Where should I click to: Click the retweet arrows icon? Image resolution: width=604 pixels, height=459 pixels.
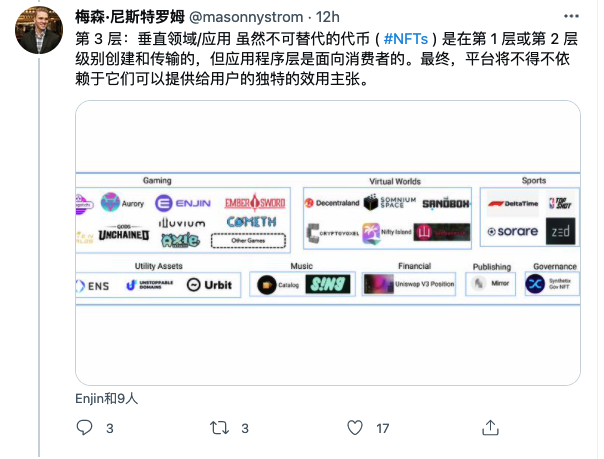[x=219, y=428]
